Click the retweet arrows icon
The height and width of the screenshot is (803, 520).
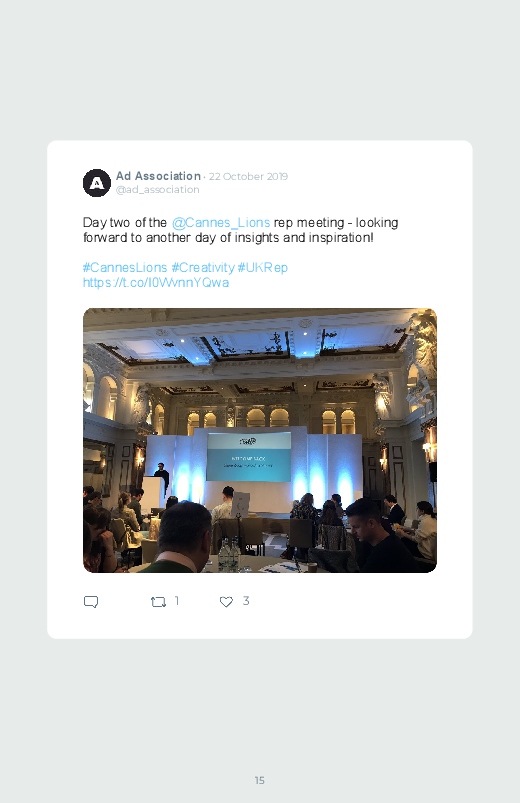[158, 602]
